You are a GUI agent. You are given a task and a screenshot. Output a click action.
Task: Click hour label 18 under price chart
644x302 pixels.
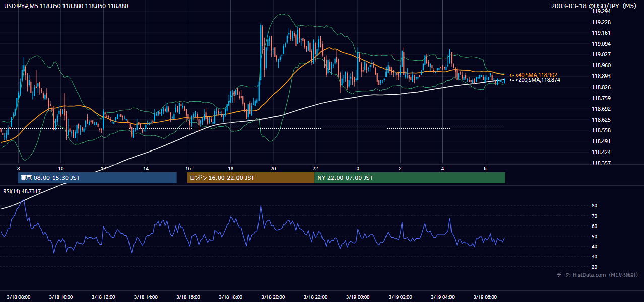point(230,168)
